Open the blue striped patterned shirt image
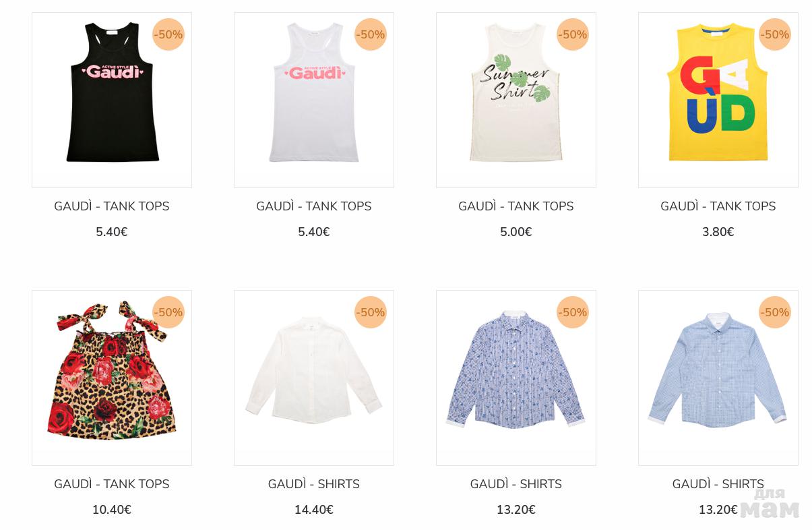Screen dimensions: 812x530 (516, 378)
